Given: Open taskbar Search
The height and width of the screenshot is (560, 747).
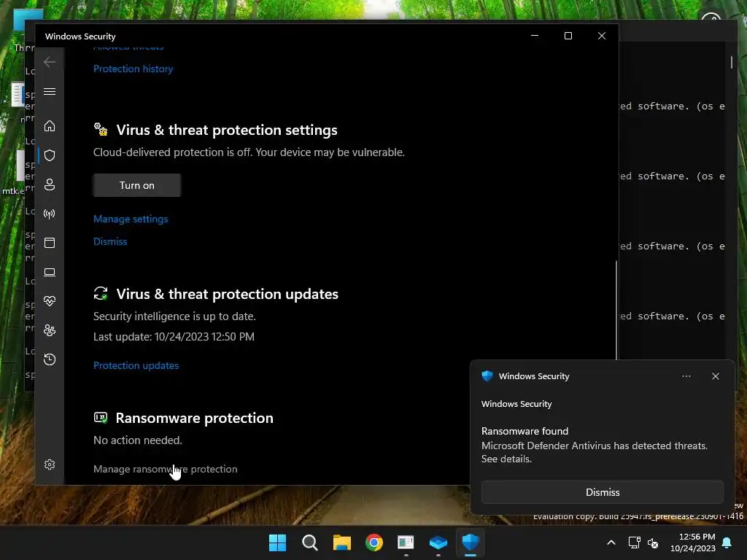Looking at the screenshot, I should (x=309, y=542).
